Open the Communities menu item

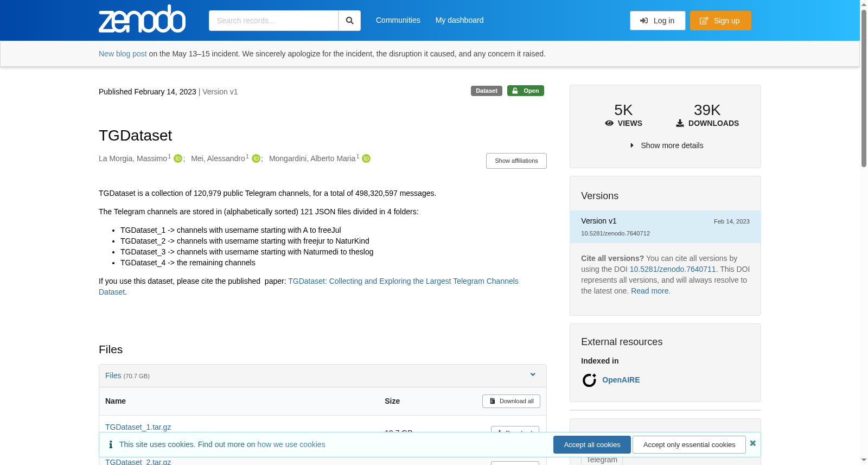coord(398,20)
